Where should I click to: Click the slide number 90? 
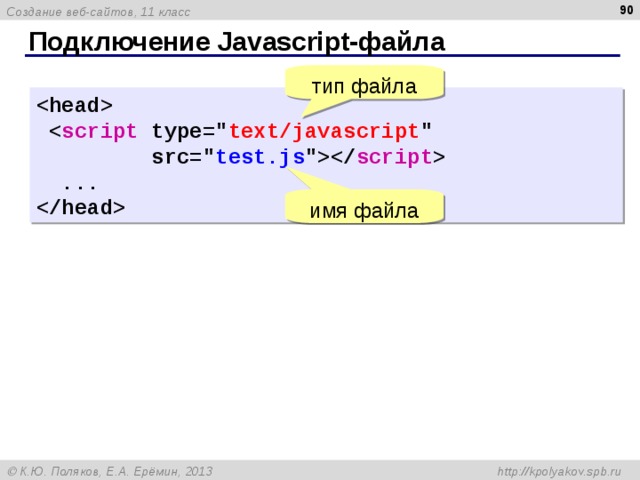coord(626,10)
